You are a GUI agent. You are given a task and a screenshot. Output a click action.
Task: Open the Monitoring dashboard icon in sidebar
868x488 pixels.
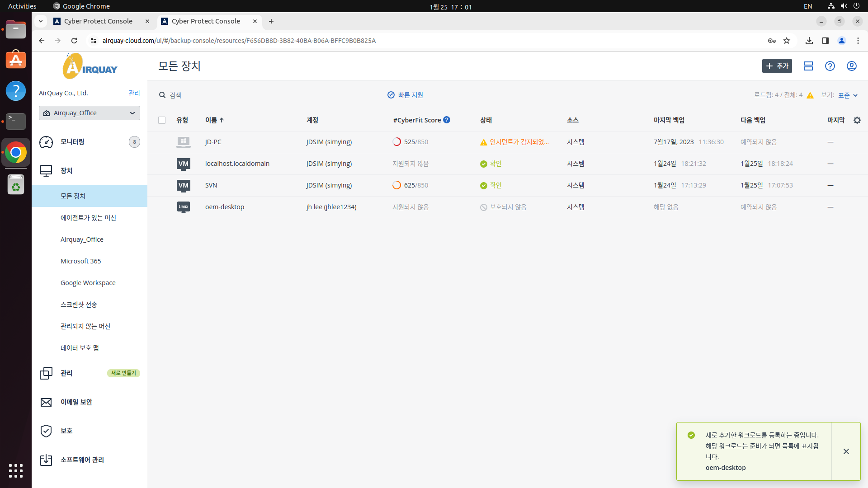pos(46,142)
